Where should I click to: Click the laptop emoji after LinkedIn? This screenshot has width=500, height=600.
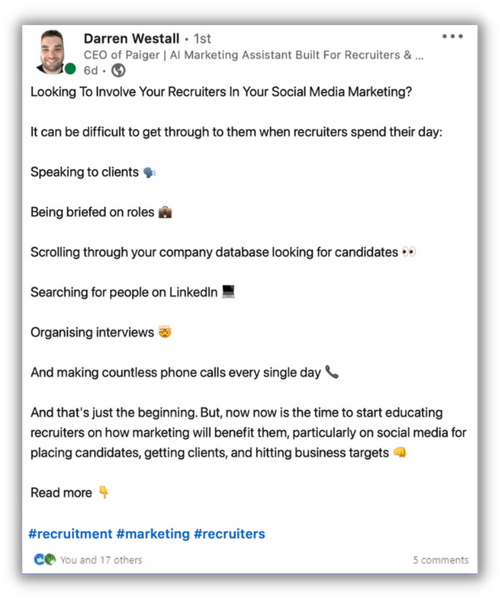(228, 292)
